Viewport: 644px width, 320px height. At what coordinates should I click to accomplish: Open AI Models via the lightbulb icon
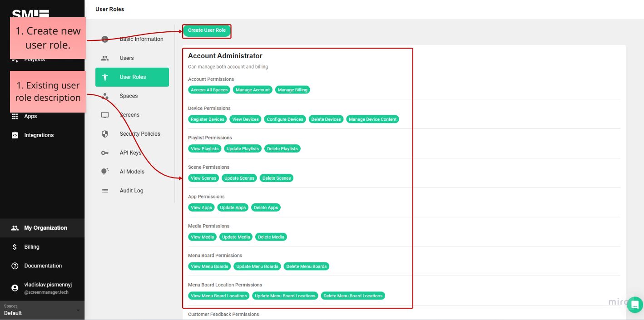point(105,171)
